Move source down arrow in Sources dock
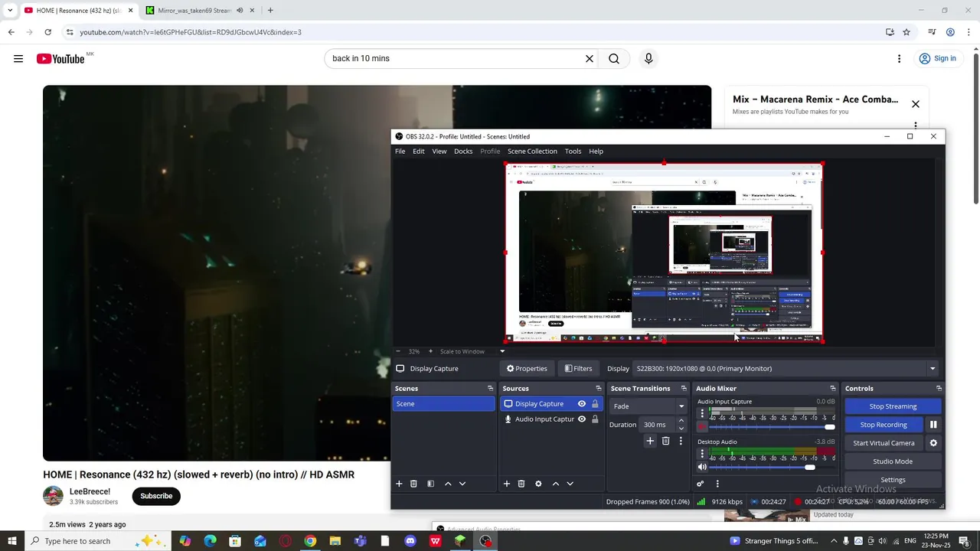 [570, 484]
